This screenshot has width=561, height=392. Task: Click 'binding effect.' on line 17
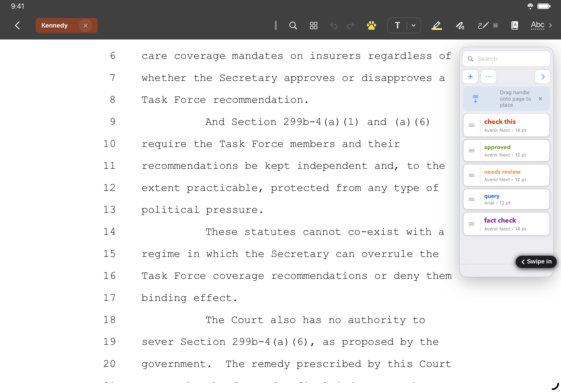pyautogui.click(x=189, y=298)
